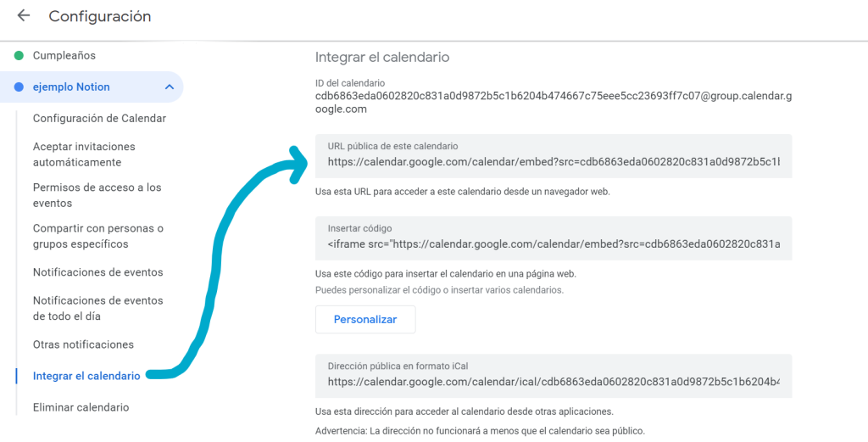Select Notificaciones de eventos menu item
This screenshot has width=868, height=442.
click(97, 272)
